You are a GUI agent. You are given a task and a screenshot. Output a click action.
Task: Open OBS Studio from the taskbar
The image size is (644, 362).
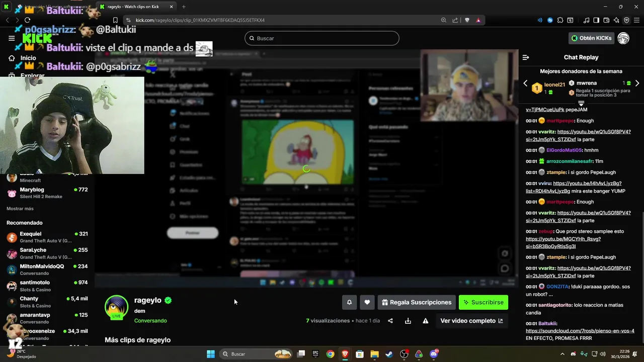point(404,354)
